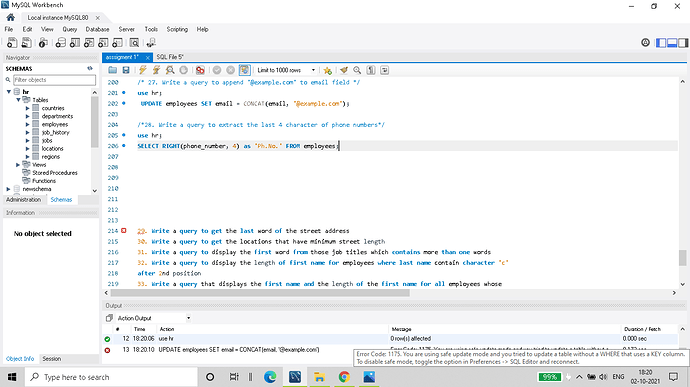Create a new schema in the server

click(x=61, y=43)
